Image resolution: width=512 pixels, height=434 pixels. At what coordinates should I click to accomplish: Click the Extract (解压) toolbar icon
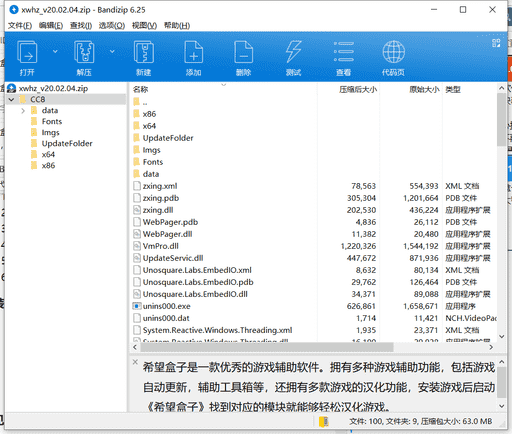[84, 52]
